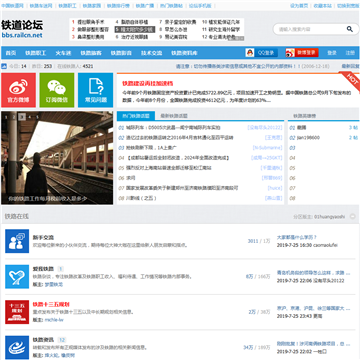Open the green 订阅微信 WeChat tile

tap(57, 90)
